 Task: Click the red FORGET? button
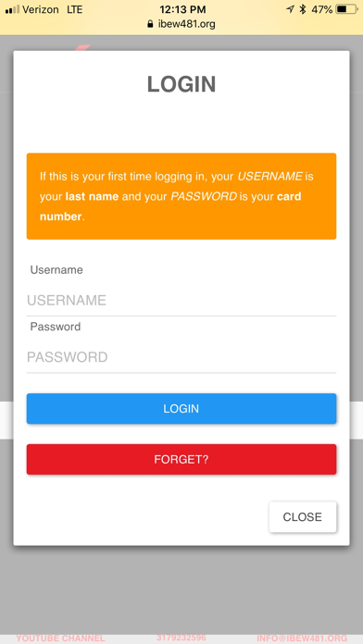tap(181, 459)
